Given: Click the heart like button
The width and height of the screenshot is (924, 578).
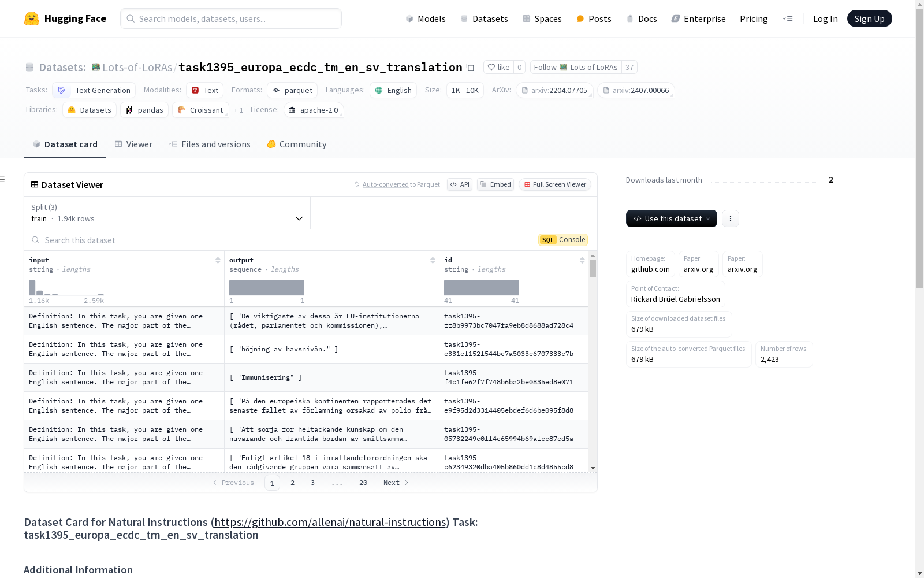Looking at the screenshot, I should [498, 67].
